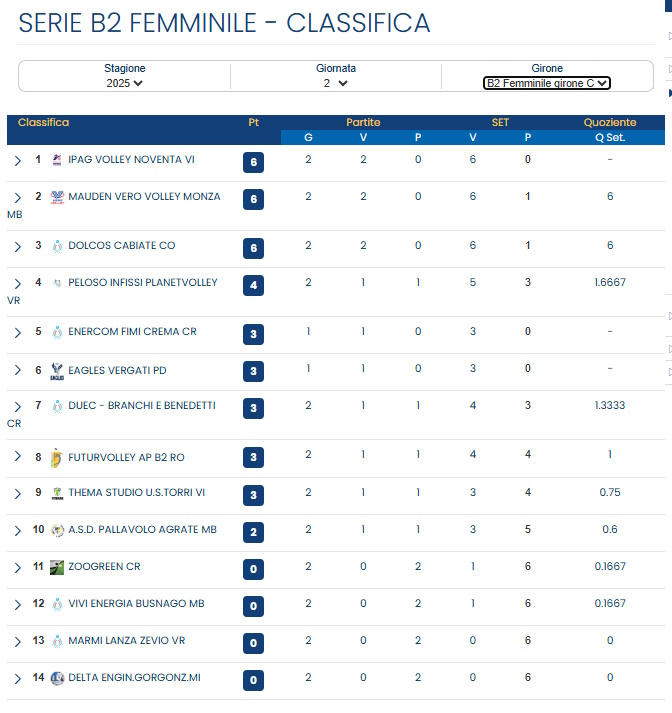This screenshot has height=713, width=672.
Task: Open the Peloso Infissi Planetvolley team link
Action: point(142,283)
